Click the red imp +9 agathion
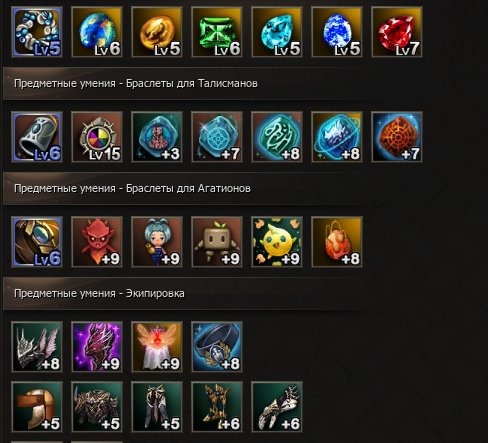The width and height of the screenshot is (488, 443). tap(97, 242)
